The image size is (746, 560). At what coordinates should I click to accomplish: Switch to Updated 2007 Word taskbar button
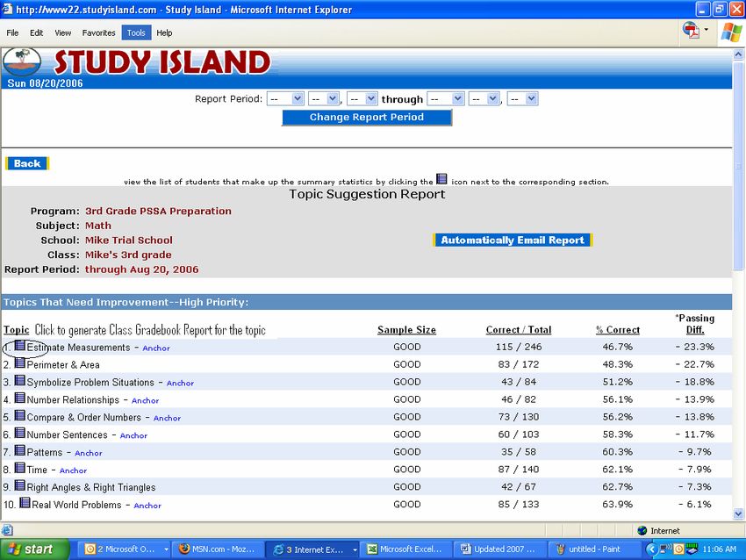(x=499, y=549)
